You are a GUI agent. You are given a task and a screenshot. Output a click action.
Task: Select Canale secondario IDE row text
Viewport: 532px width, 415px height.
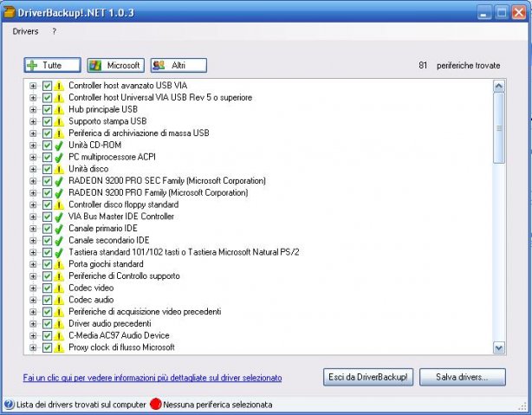109,240
